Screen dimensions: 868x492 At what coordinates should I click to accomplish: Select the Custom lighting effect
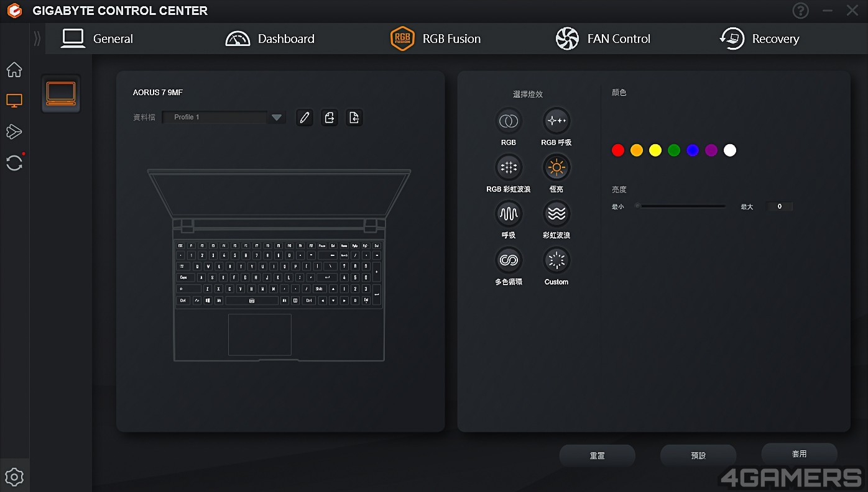pyautogui.click(x=556, y=260)
